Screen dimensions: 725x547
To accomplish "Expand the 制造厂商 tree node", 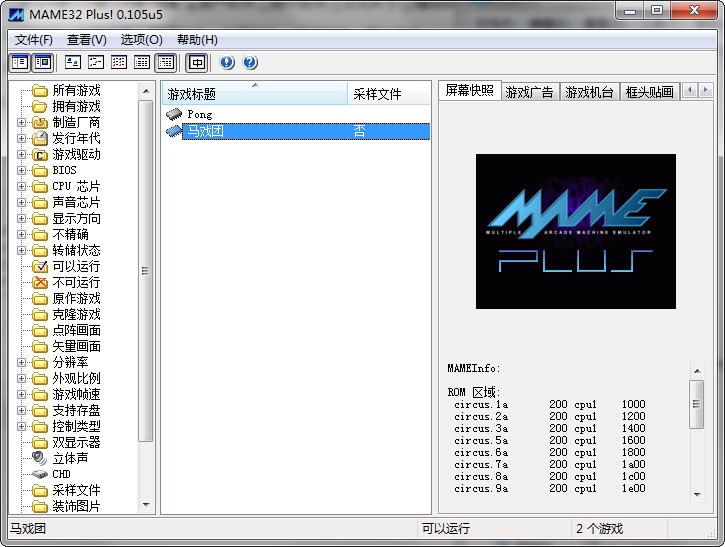I will point(21,123).
